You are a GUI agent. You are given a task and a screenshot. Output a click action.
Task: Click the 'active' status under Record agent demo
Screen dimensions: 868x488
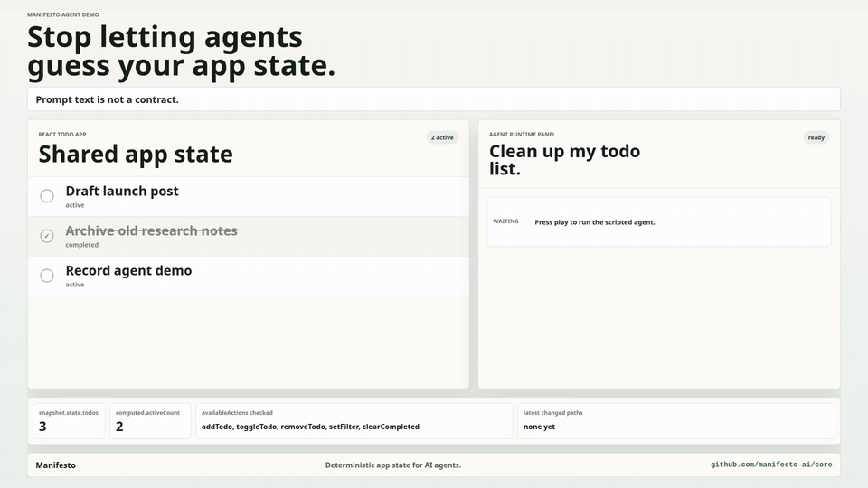click(x=75, y=285)
